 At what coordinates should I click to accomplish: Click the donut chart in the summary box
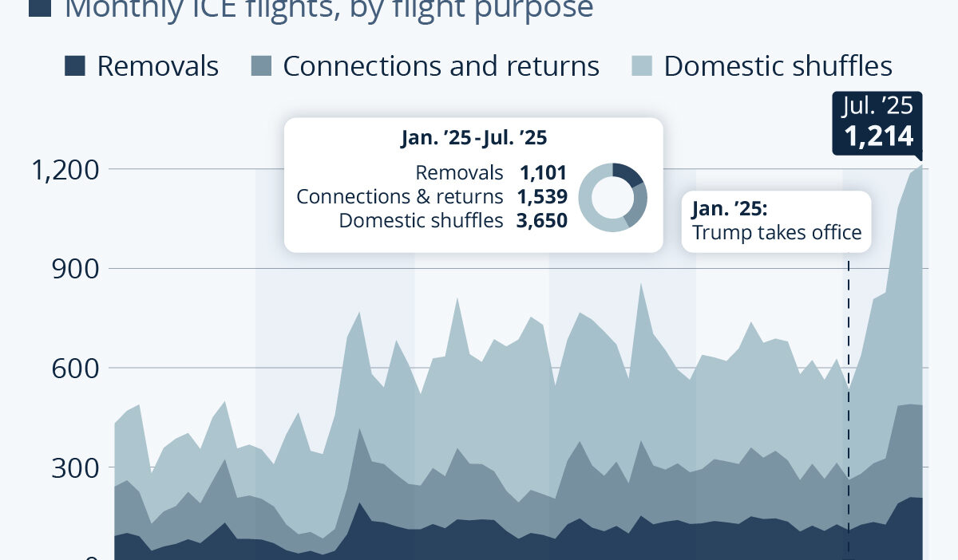coord(612,197)
